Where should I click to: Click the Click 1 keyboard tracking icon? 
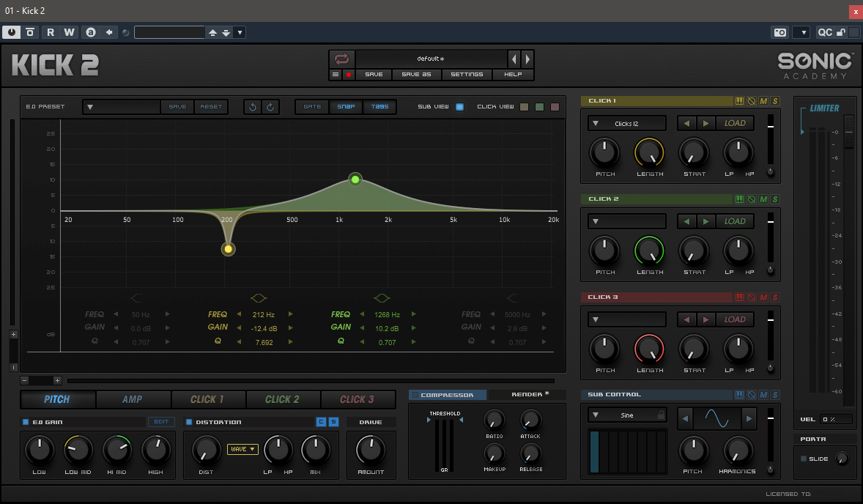click(x=739, y=101)
